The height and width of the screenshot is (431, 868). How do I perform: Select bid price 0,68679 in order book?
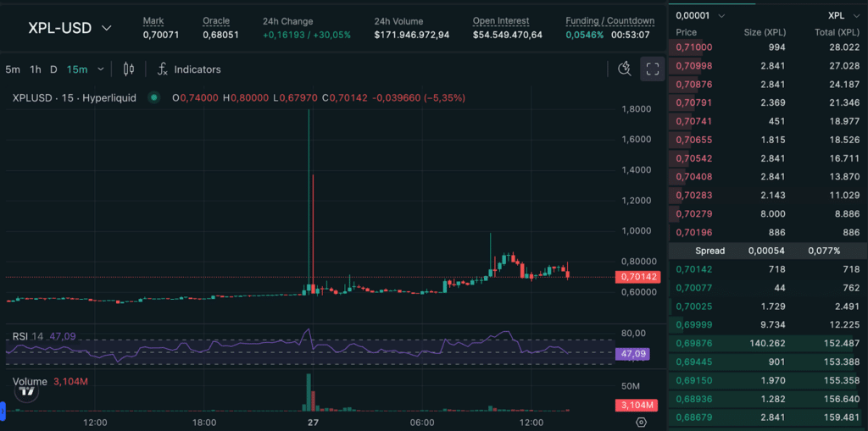(694, 417)
